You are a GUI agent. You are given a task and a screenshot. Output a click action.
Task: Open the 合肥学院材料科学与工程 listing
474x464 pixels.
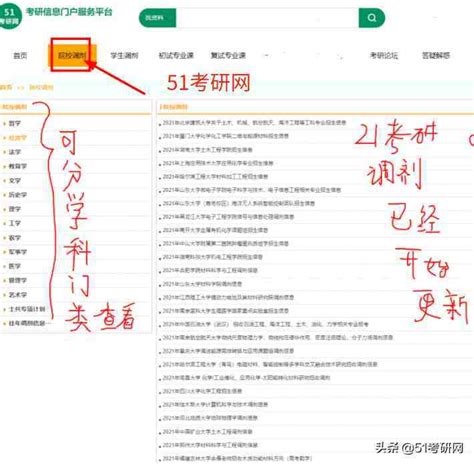click(210, 270)
